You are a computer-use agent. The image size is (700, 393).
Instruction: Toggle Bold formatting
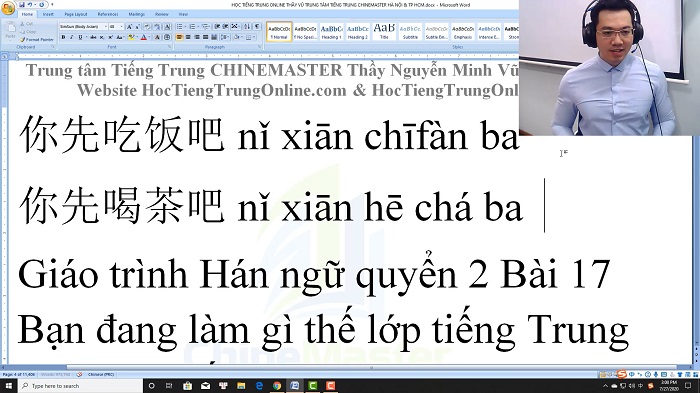[63, 37]
